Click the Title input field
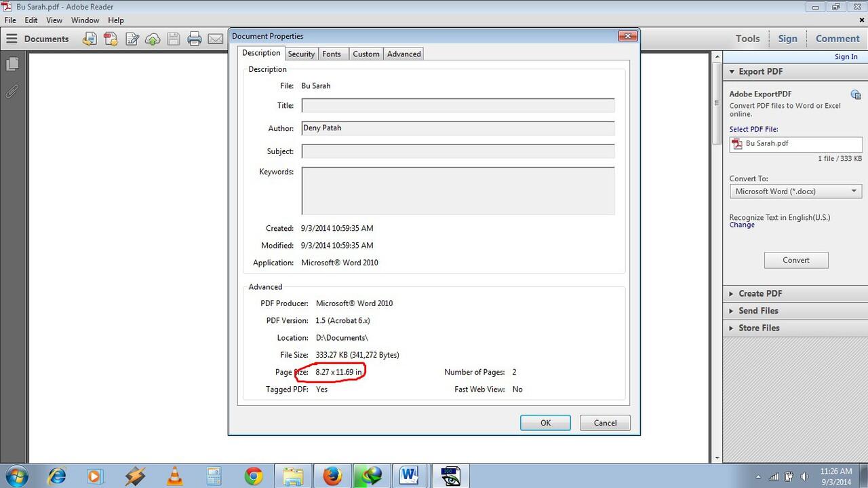Viewport: 868px width, 488px height. [x=458, y=105]
